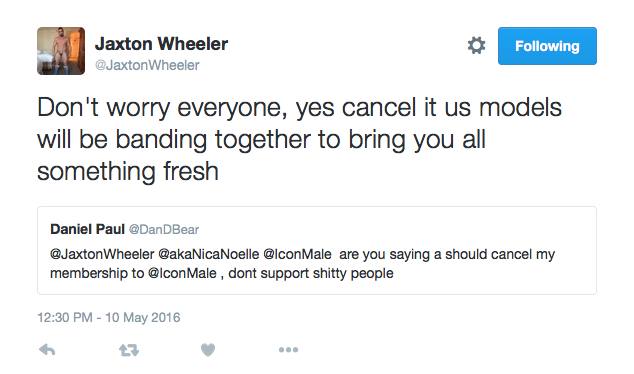This screenshot has width=634, height=374.
Task: Click @IconMale mention after 'membership to'
Action: coord(182,273)
